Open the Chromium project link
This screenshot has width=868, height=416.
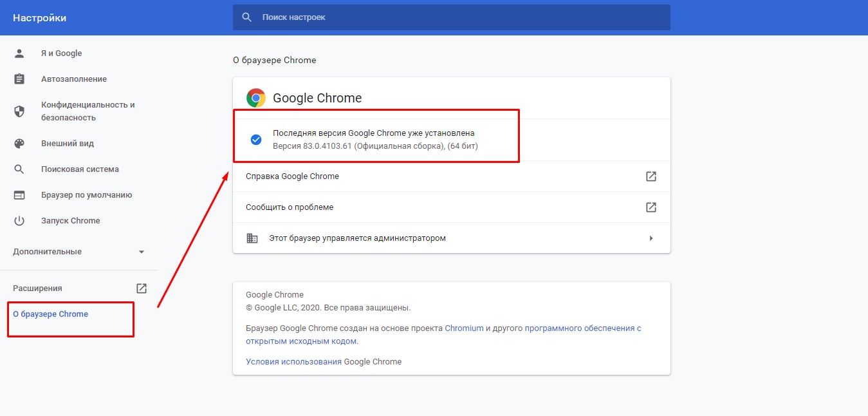click(464, 328)
